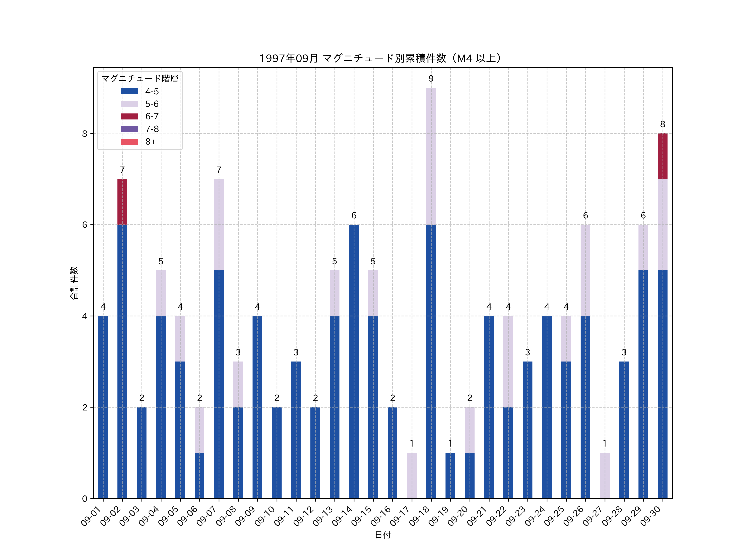The height and width of the screenshot is (560, 747).
Task: Click the value label 8 above 09-30
Action: [x=663, y=124]
